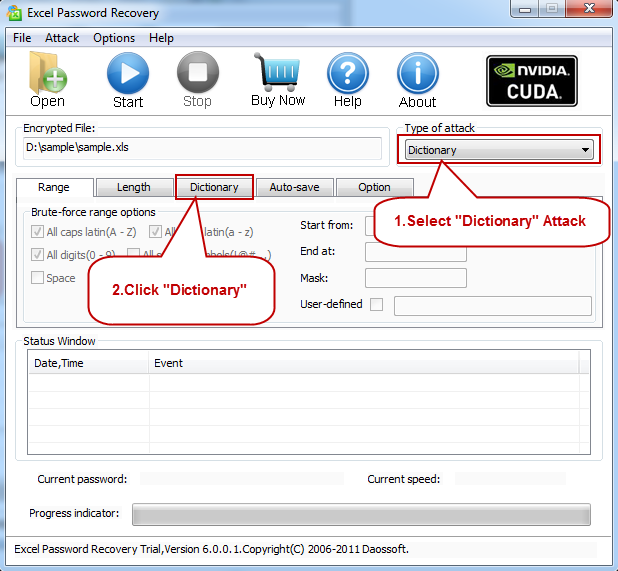Click the Buy Now shopping cart
Screen dimensions: 618x571
coord(278,80)
